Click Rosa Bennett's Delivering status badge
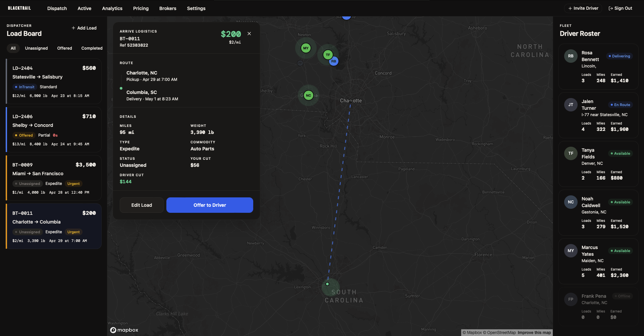644x336 pixels. [x=619, y=56]
